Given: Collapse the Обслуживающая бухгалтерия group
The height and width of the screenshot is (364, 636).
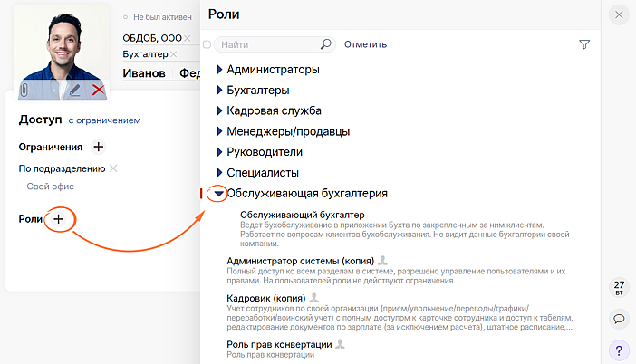Looking at the screenshot, I should [218, 194].
